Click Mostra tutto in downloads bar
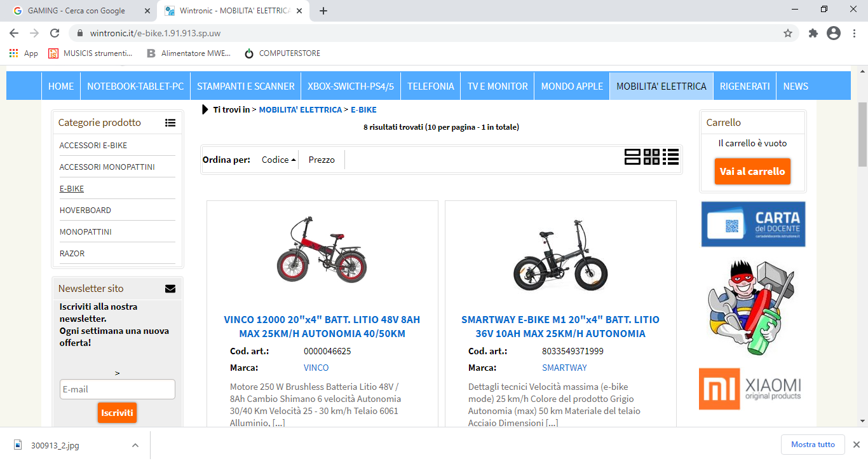 point(813,445)
